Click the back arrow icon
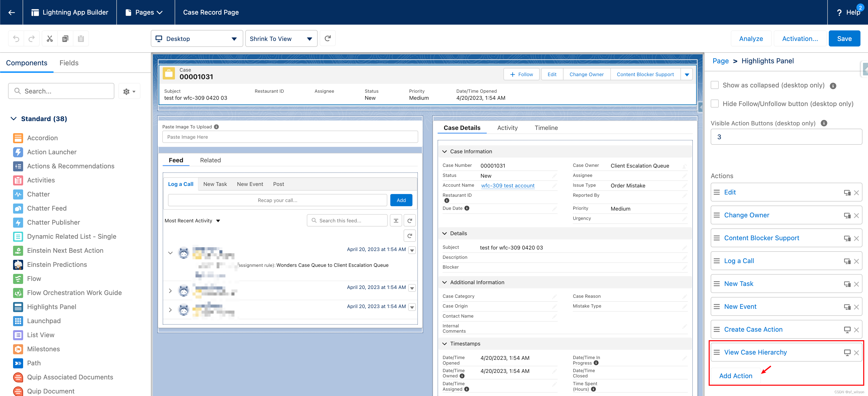The width and height of the screenshot is (868, 396). pos(12,13)
